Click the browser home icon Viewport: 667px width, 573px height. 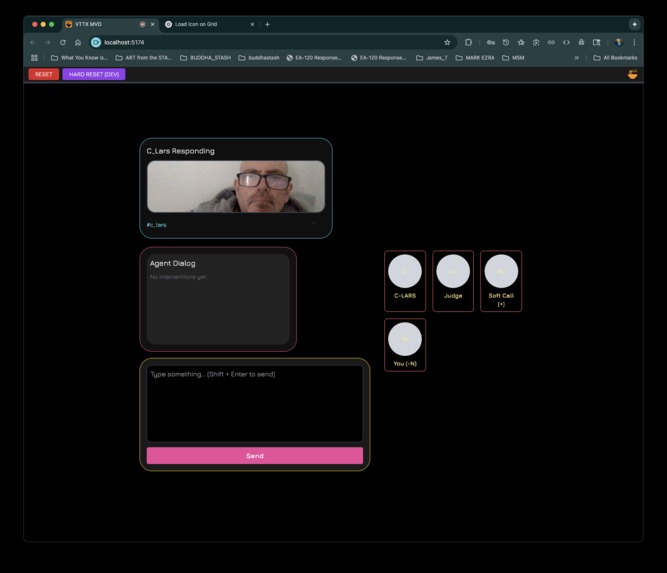(x=78, y=42)
